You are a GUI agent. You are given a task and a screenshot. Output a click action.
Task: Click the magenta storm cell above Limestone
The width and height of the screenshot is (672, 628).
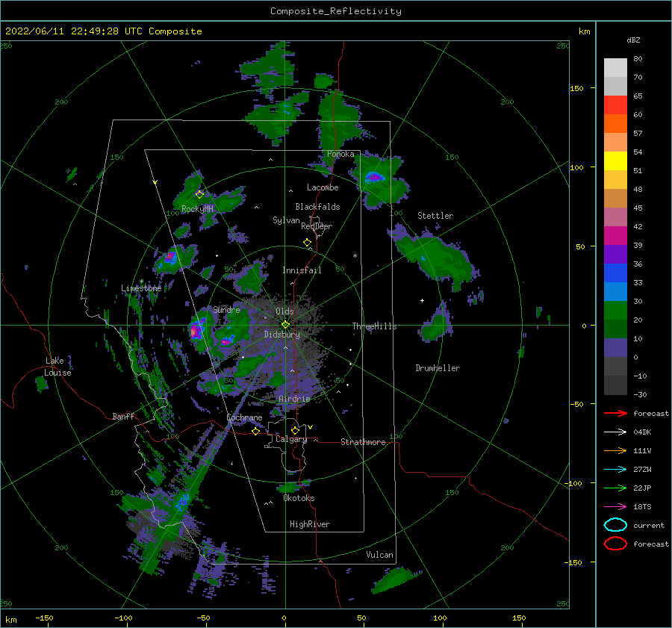[170, 256]
